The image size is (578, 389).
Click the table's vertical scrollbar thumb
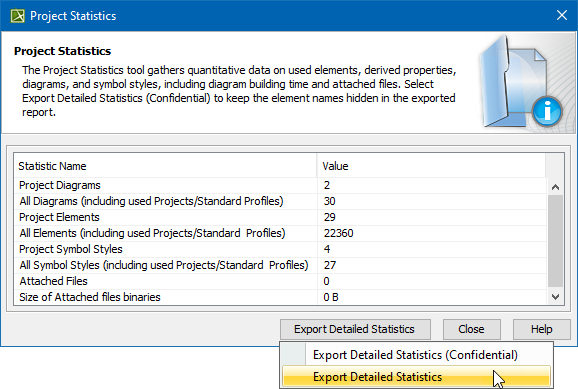[x=556, y=241]
